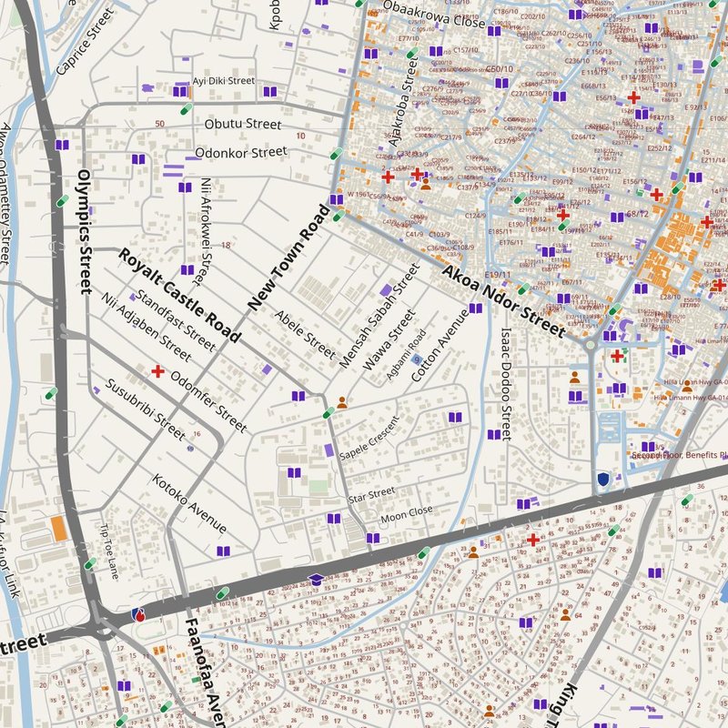Click the Star Street label

click(371, 495)
